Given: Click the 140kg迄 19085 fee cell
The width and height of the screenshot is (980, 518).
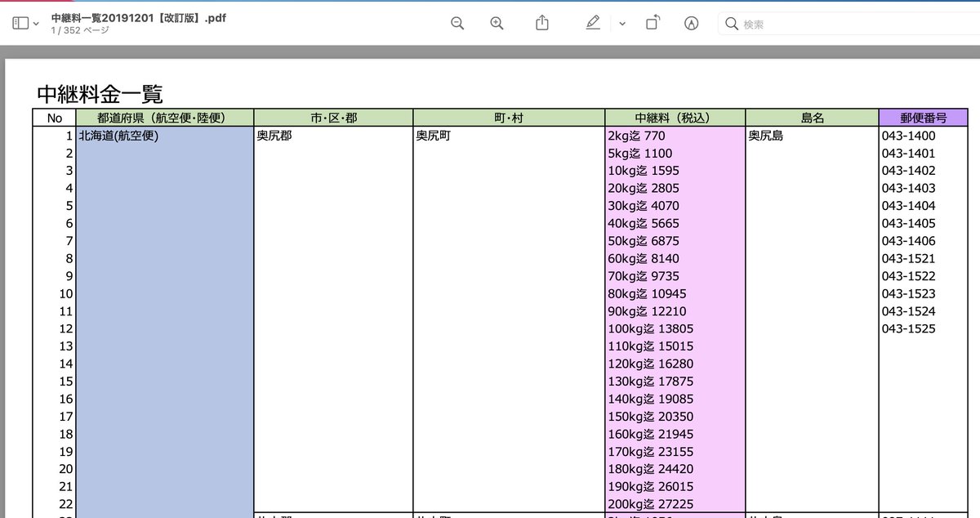Looking at the screenshot, I should coord(650,399).
